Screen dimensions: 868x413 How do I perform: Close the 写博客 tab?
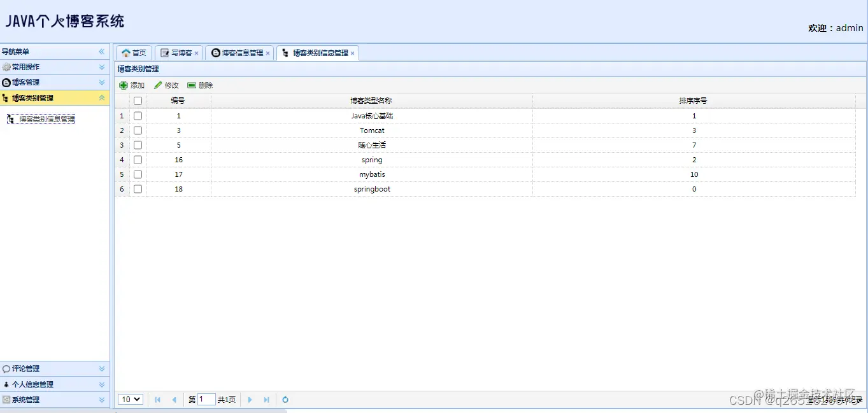196,53
